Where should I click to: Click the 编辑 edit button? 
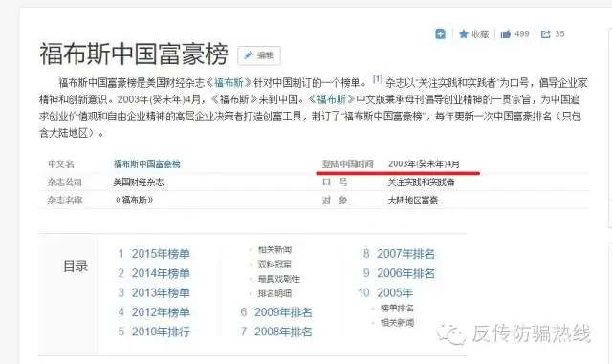coord(259,55)
